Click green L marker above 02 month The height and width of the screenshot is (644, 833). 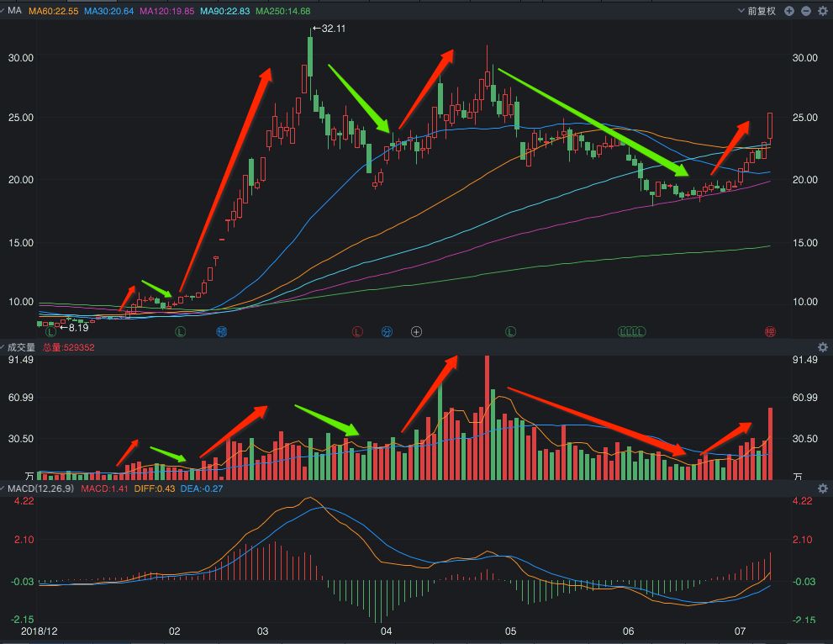click(181, 332)
